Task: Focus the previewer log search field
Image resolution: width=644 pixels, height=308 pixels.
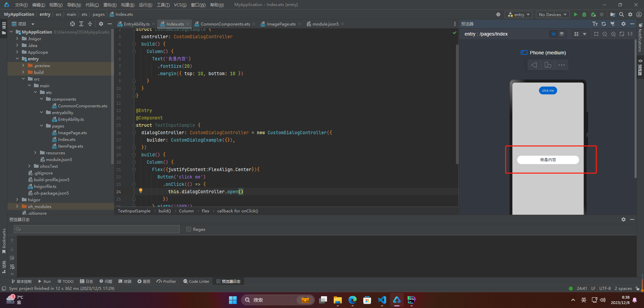Action: pos(97,229)
